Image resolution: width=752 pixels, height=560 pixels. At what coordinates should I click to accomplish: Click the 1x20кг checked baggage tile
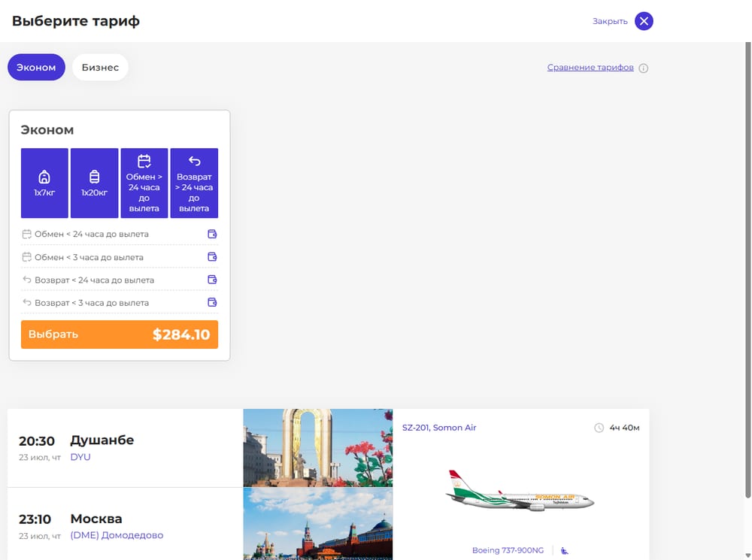95,183
